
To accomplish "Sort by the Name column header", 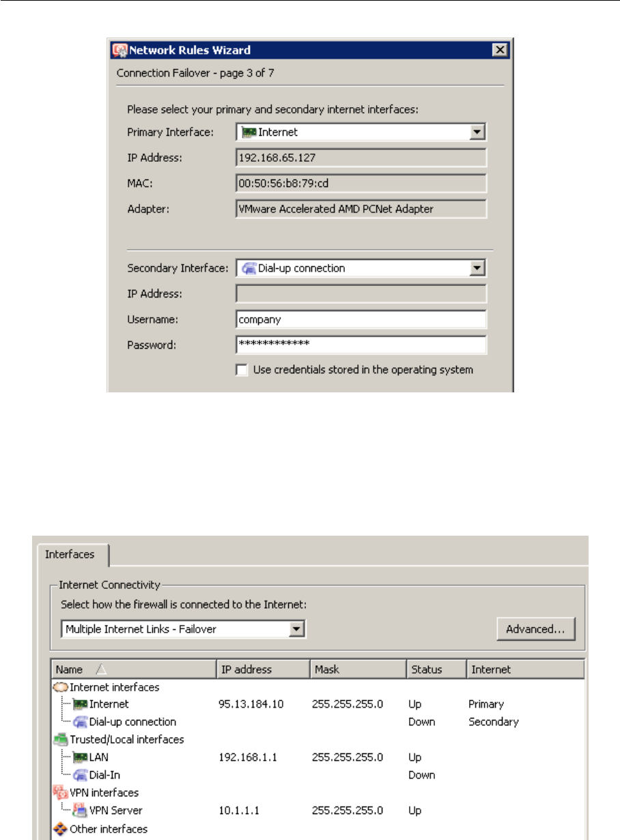I will (133, 669).
